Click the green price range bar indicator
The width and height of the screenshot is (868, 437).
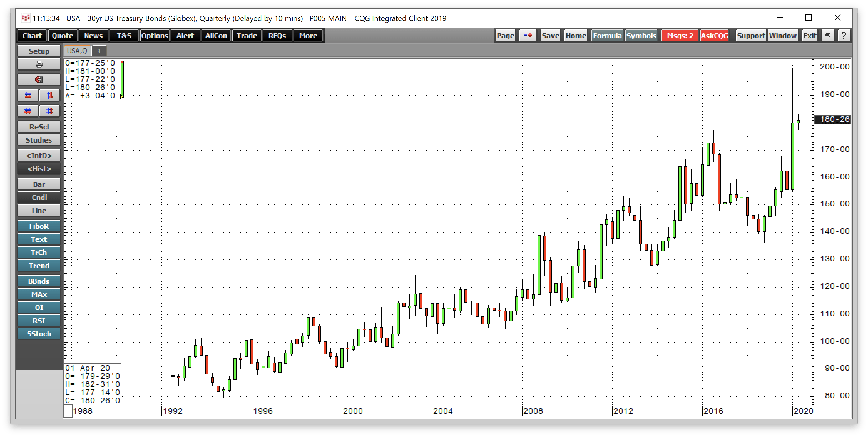coord(122,79)
